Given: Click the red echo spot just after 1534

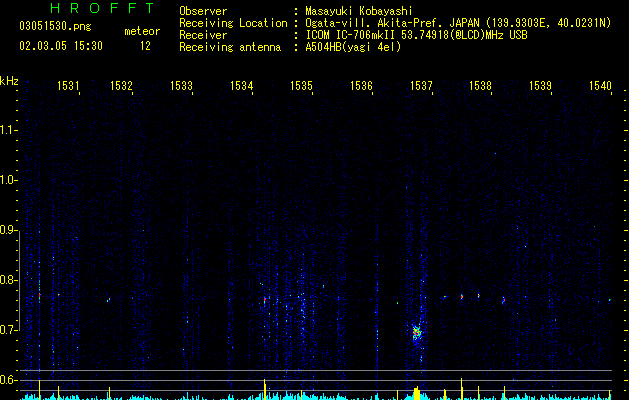Looking at the screenshot, I should [x=265, y=299].
